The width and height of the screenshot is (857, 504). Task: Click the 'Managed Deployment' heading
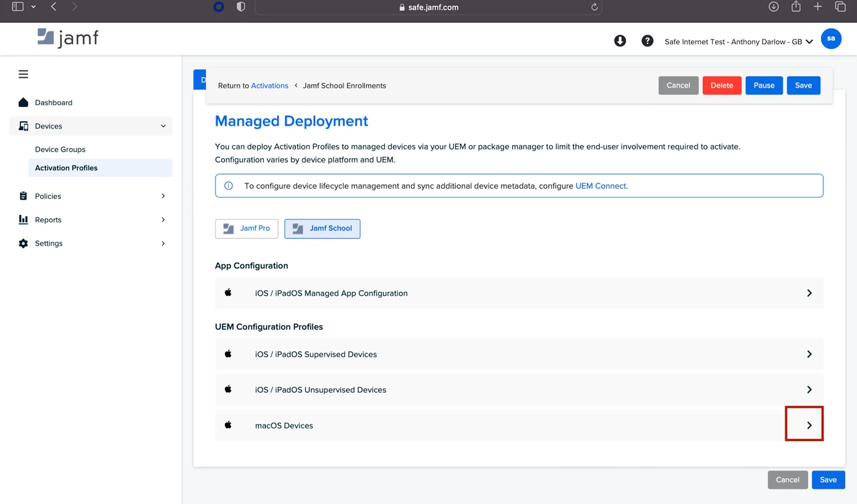(291, 121)
